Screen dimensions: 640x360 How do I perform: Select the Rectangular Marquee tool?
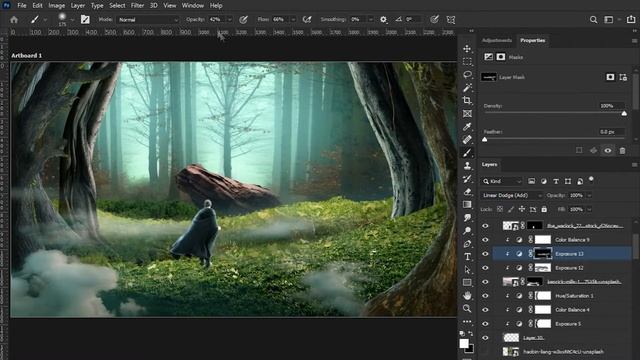coord(467,62)
